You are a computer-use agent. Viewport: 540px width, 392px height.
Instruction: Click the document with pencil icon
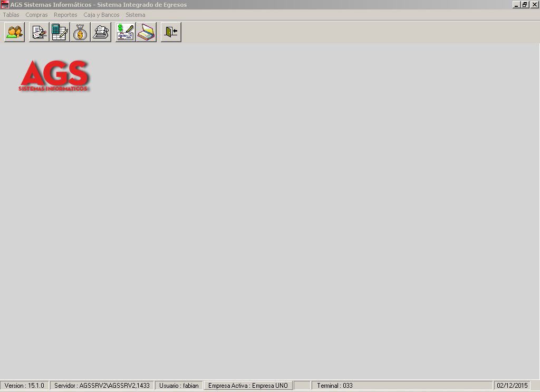pos(39,32)
